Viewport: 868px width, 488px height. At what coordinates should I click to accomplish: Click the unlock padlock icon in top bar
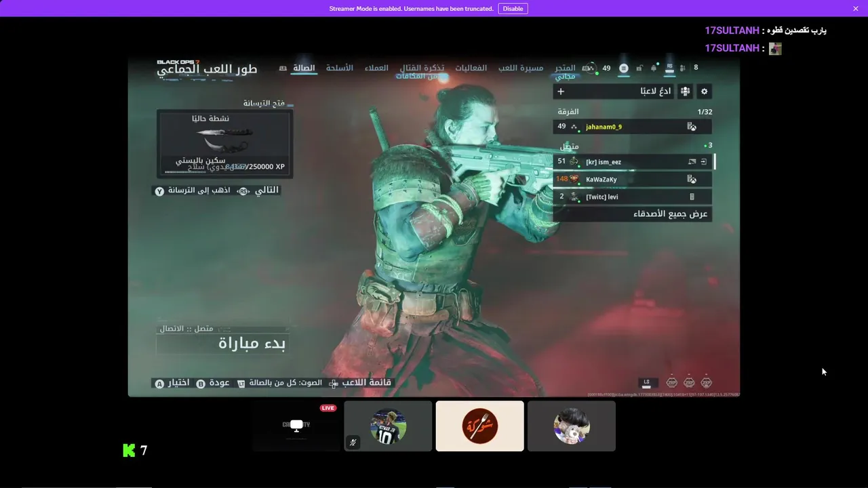point(639,68)
